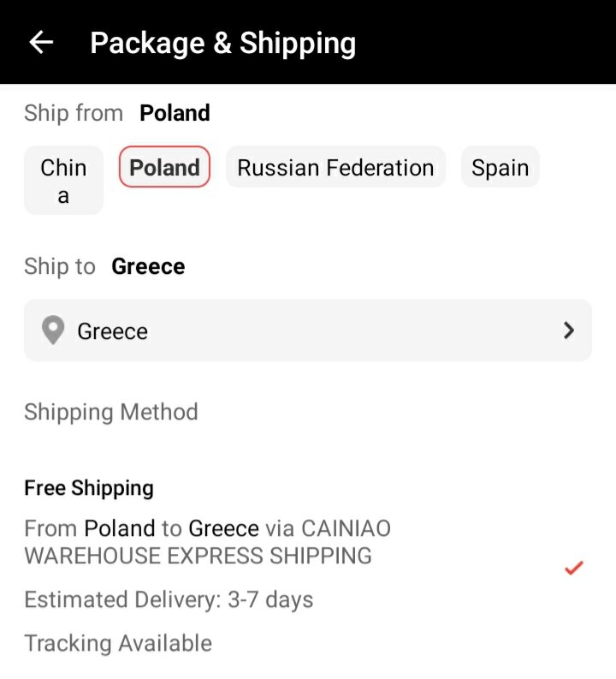Expand the destination chevron arrow
Screen dimensions: 616x679
569,331
